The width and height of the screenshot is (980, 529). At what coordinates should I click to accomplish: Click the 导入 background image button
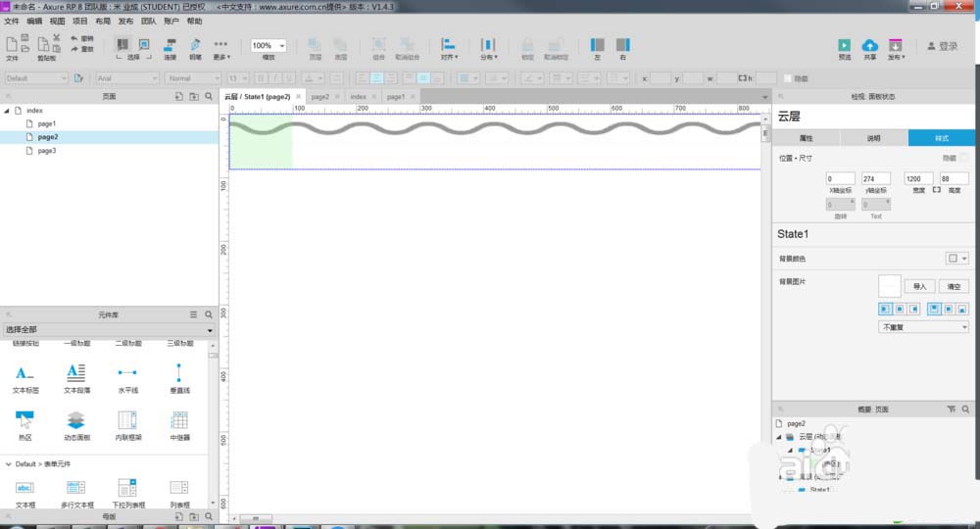click(x=919, y=286)
